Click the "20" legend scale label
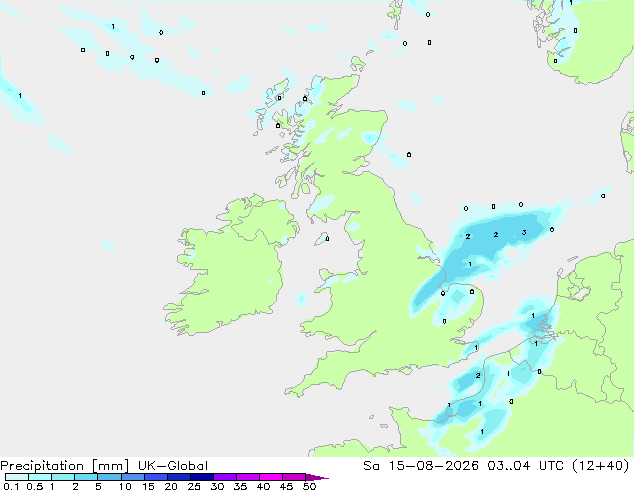The height and width of the screenshot is (490, 634). (171, 486)
